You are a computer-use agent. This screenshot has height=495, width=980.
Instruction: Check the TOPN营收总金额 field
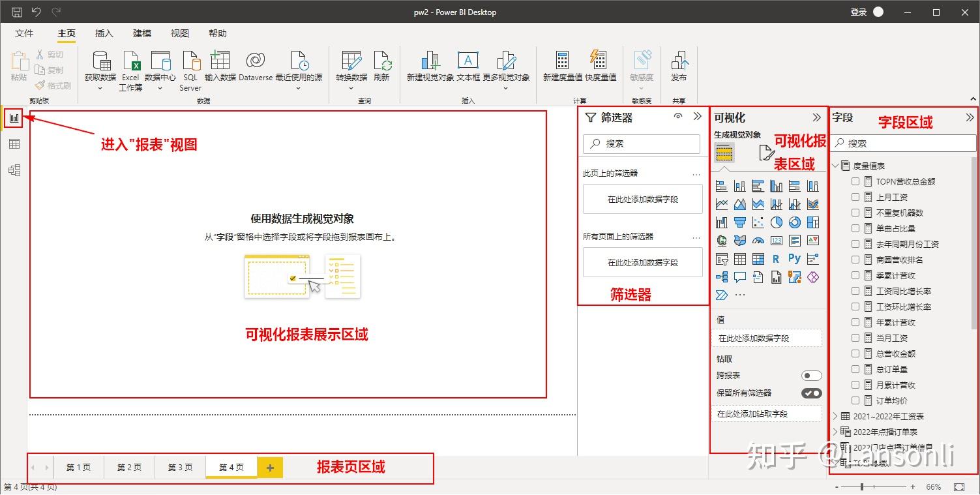(x=854, y=181)
